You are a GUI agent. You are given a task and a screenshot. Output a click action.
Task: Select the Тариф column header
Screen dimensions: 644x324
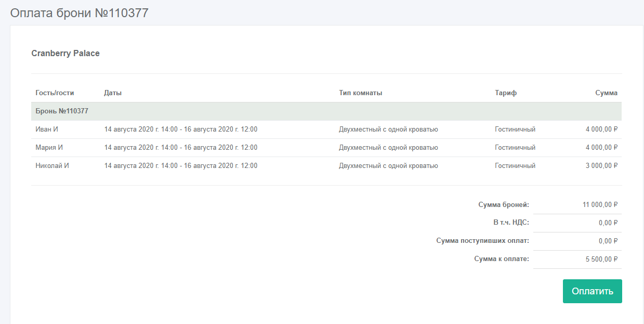click(x=506, y=93)
